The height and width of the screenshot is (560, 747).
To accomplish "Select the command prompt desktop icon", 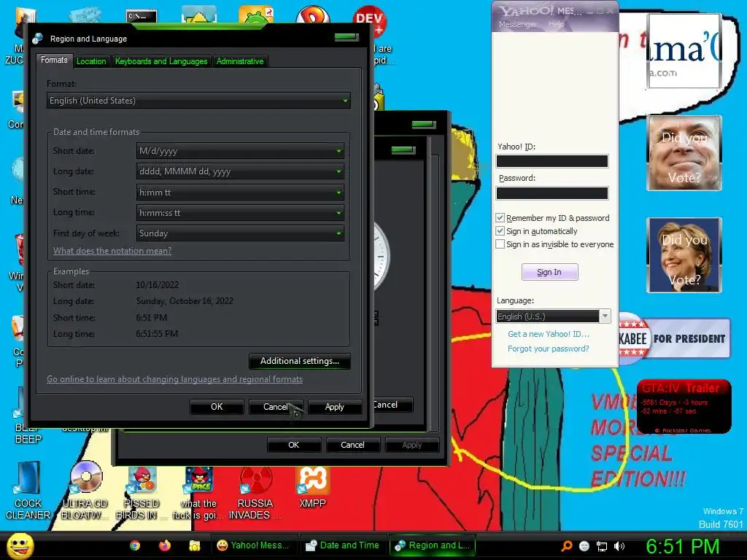I will click(x=142, y=15).
